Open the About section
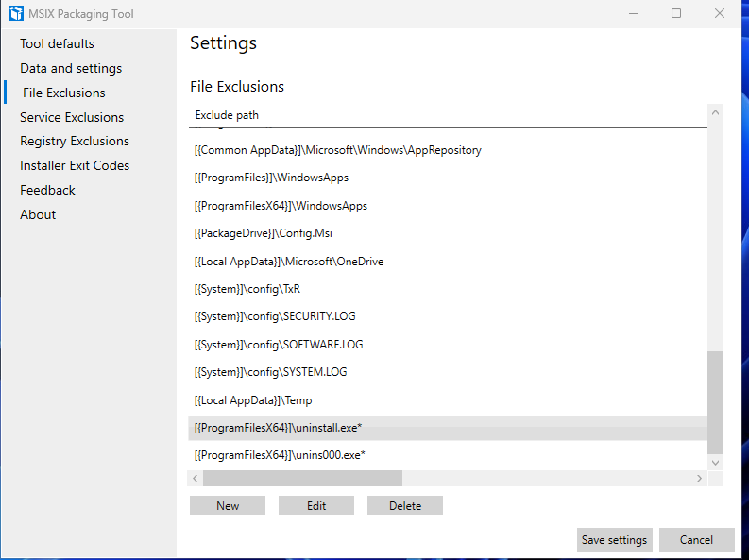Viewport: 749px width, 560px height. click(x=38, y=214)
